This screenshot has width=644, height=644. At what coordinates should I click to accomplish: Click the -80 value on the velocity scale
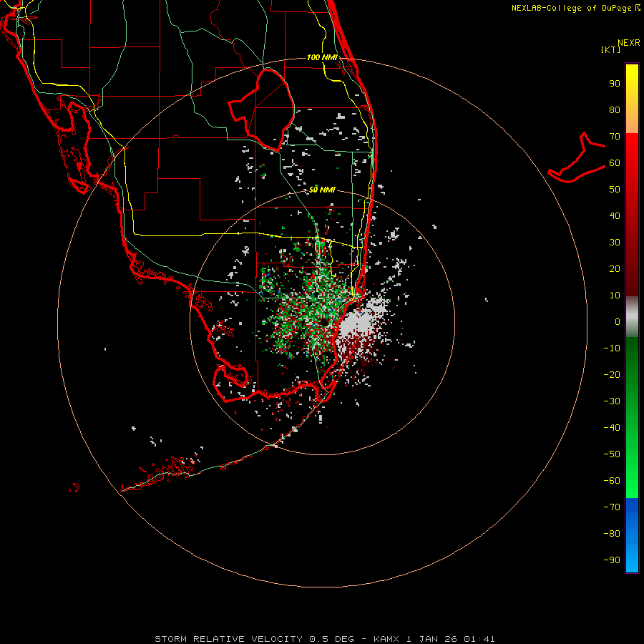(x=612, y=534)
